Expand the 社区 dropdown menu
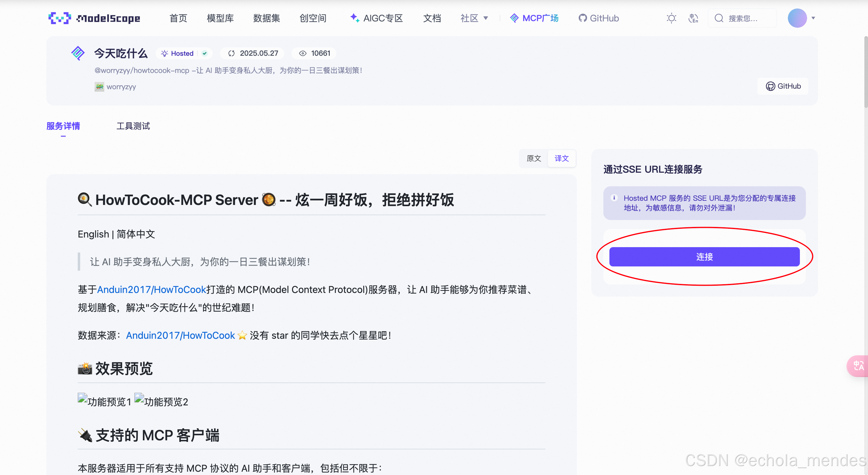Image resolution: width=868 pixels, height=475 pixels. click(x=474, y=18)
